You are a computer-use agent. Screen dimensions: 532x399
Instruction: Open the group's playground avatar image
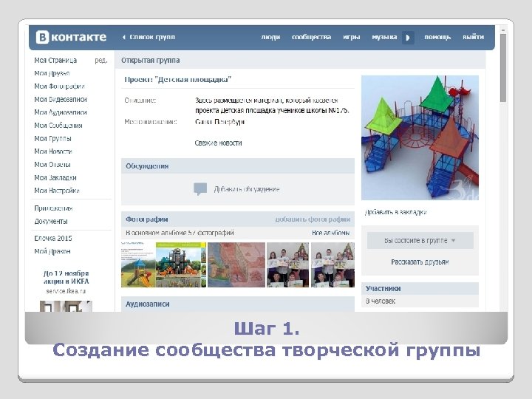(x=420, y=137)
